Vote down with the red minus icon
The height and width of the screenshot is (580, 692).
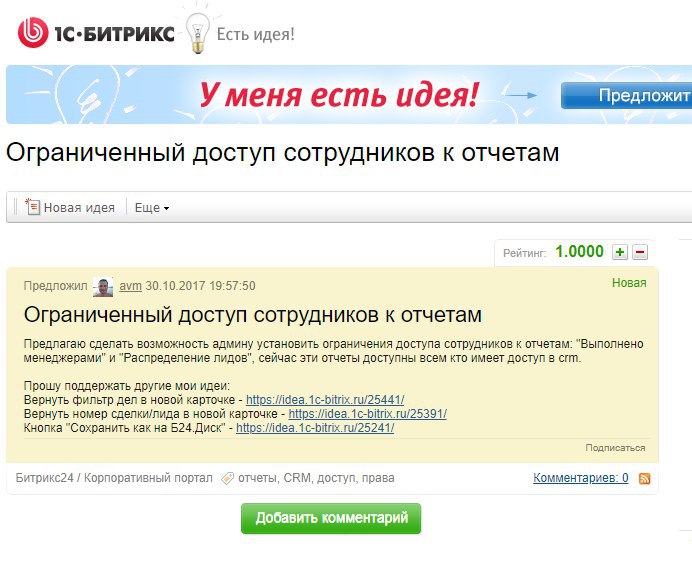[x=640, y=252]
